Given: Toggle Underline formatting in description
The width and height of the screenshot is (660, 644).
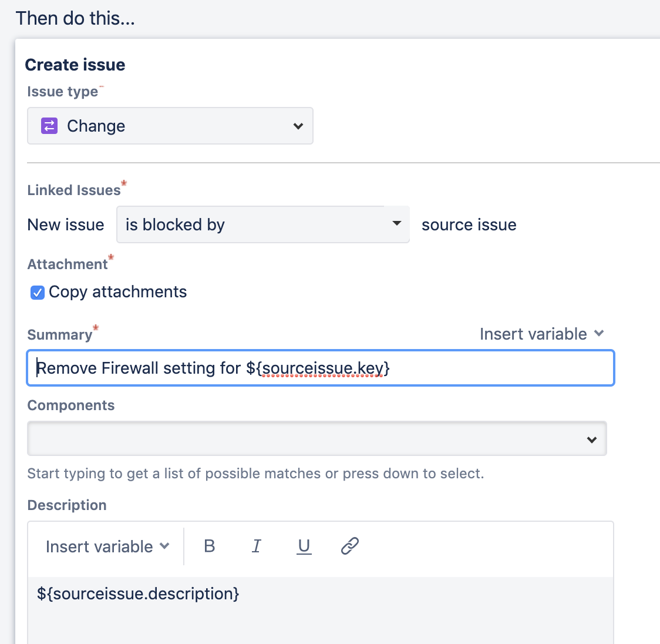Looking at the screenshot, I should (304, 546).
